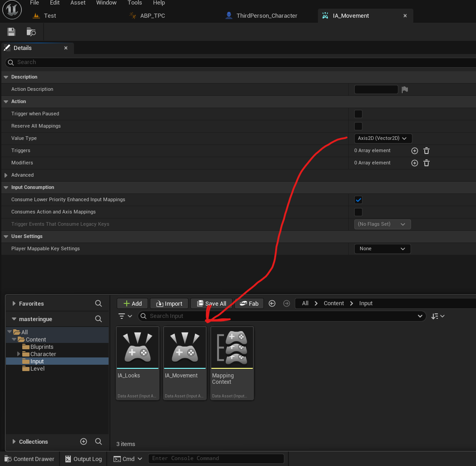Search in Favorites using magnifier icon
This screenshot has height=466, width=476.
point(99,303)
